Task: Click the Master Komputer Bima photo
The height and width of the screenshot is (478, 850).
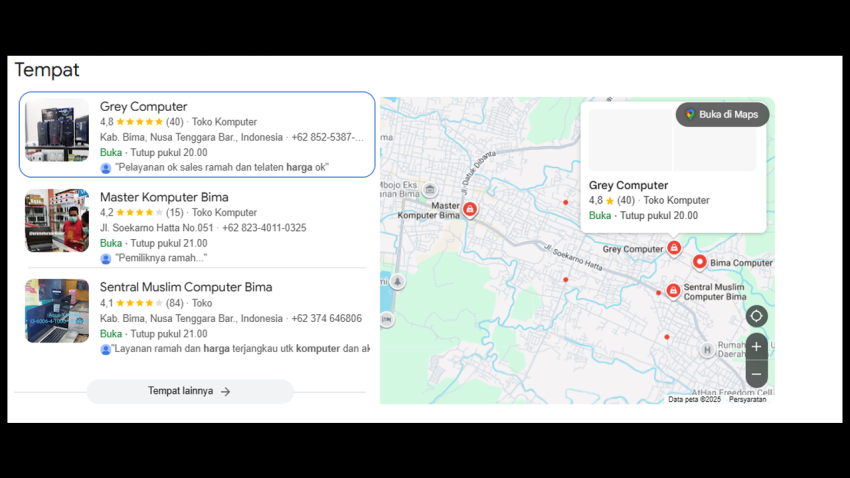Action: (x=57, y=221)
